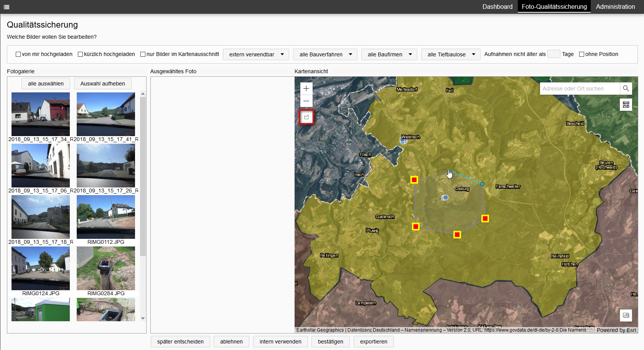Click the 'Lampaden' map label
This screenshot has height=350, width=644.
click(x=366, y=303)
